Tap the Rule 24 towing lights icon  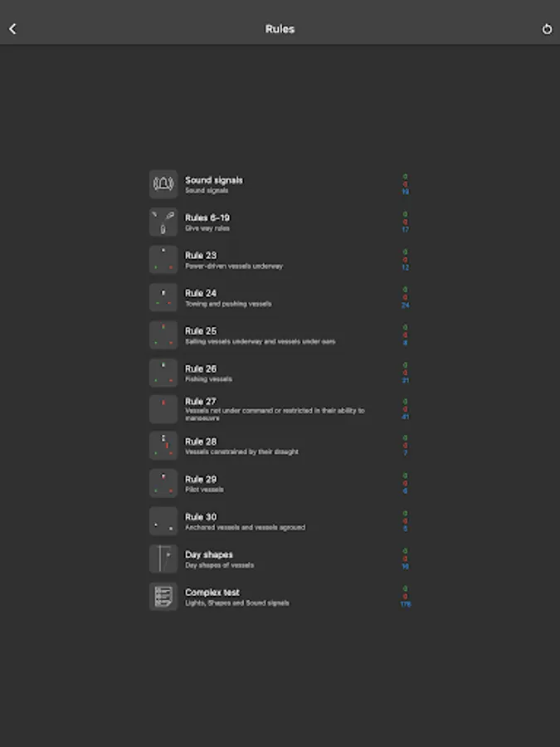163,297
